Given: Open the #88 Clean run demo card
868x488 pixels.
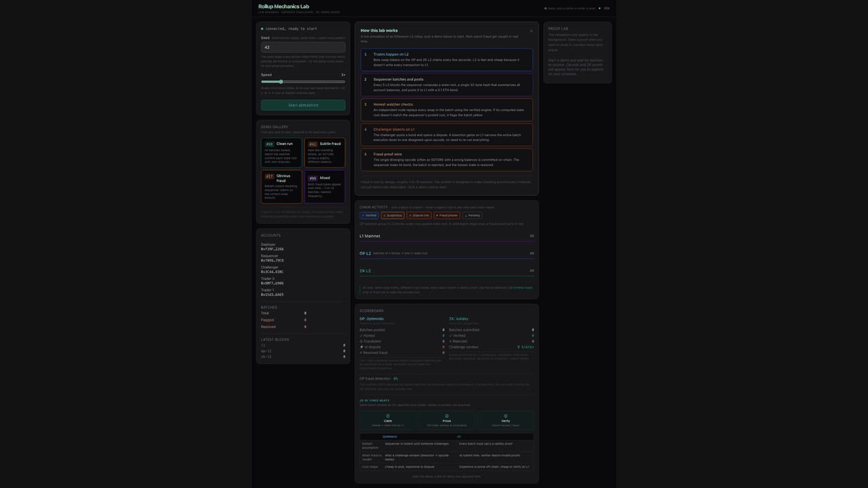Looking at the screenshot, I should [281, 152].
